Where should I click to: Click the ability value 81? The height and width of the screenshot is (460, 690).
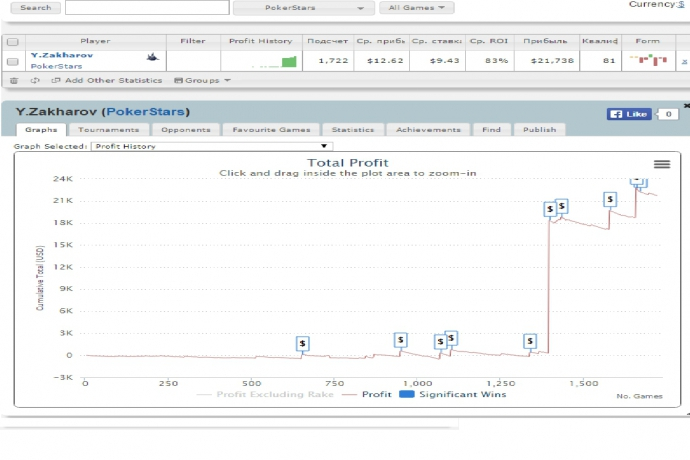(x=609, y=61)
